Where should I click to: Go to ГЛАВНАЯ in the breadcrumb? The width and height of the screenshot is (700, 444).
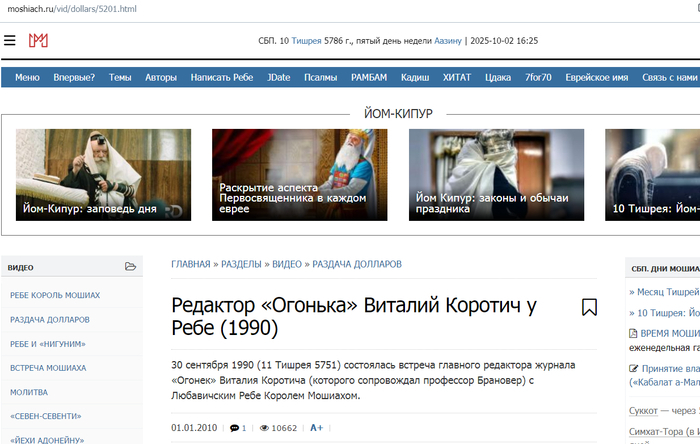coord(190,264)
